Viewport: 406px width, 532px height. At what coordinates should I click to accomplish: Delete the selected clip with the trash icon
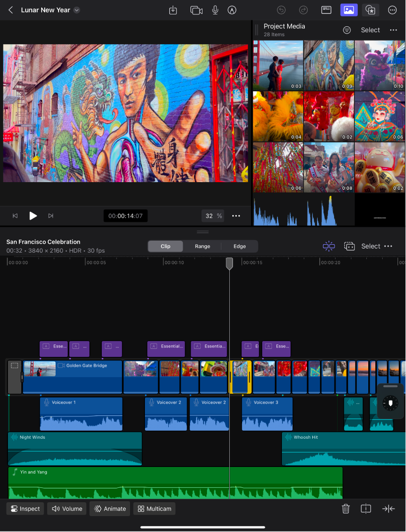(345, 509)
